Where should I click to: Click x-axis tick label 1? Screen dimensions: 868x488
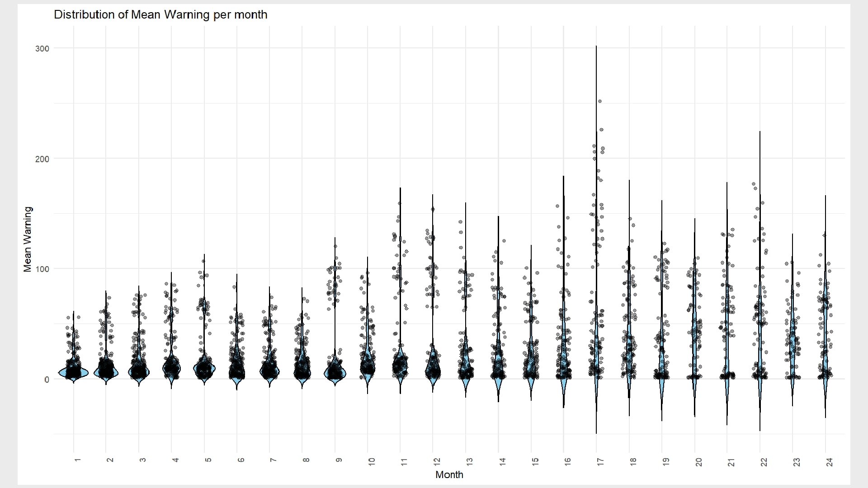coord(77,460)
